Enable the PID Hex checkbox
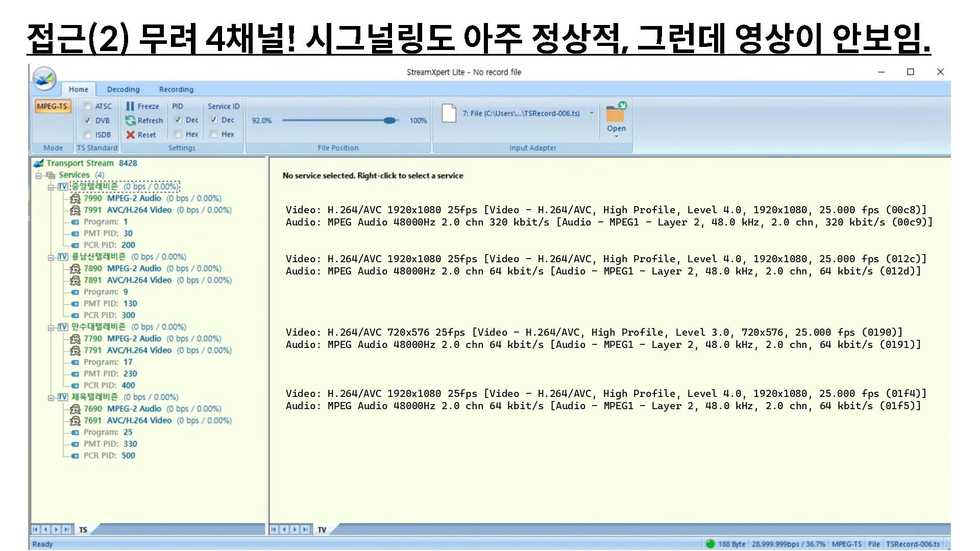The height and width of the screenshot is (551, 980). pos(178,134)
